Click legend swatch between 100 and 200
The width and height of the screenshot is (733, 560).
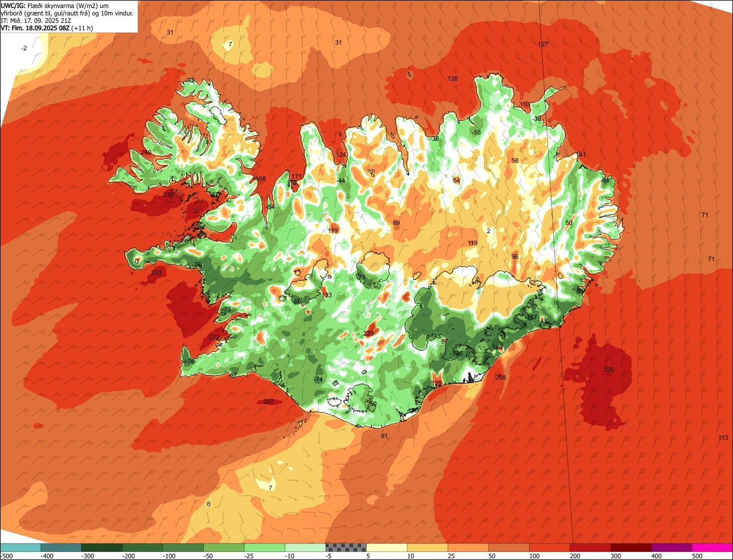tap(549, 547)
